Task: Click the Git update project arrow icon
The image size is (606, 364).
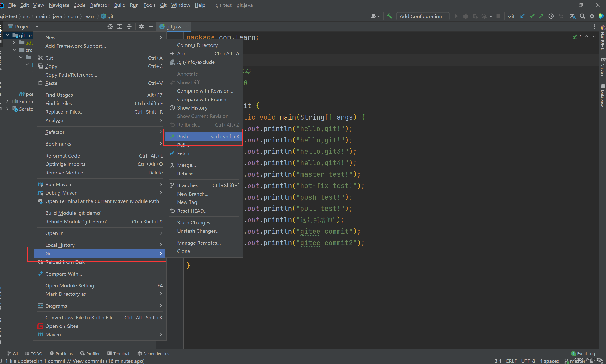Action: (x=522, y=16)
